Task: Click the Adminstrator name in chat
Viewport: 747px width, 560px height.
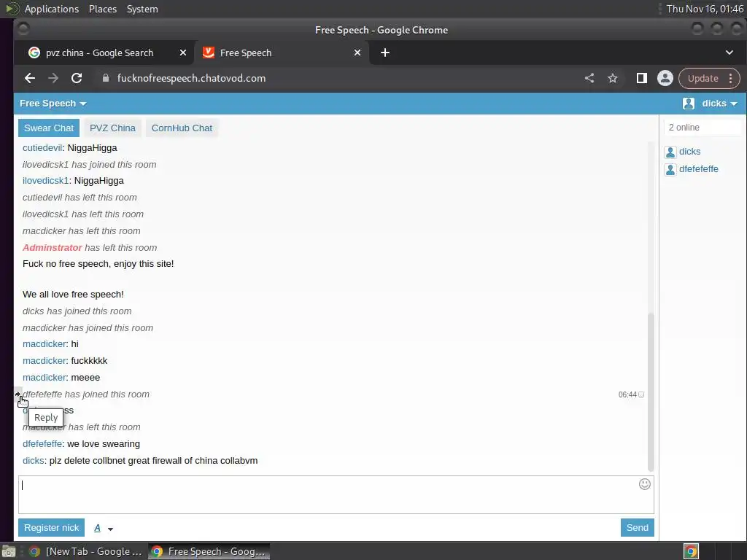Action: (x=52, y=248)
